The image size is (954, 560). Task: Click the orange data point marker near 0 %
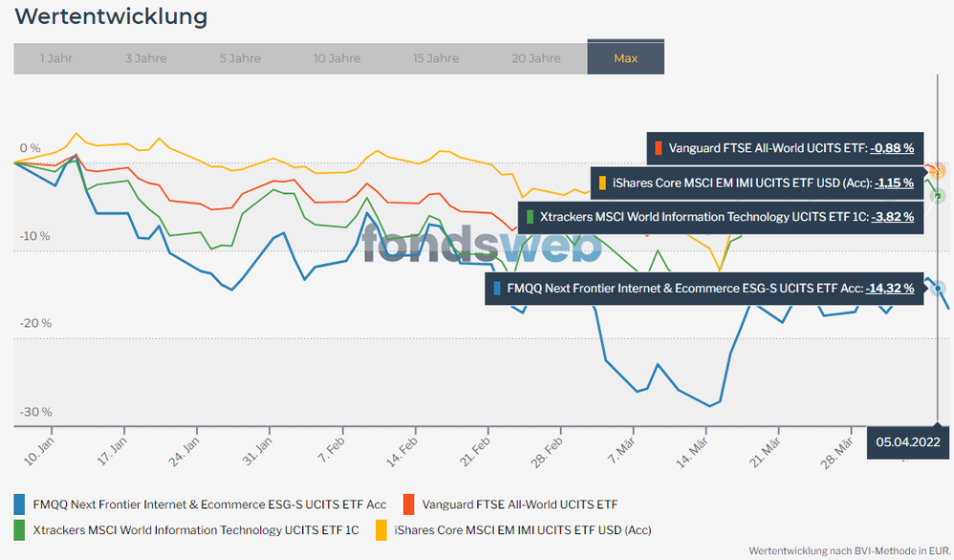pyautogui.click(x=938, y=170)
